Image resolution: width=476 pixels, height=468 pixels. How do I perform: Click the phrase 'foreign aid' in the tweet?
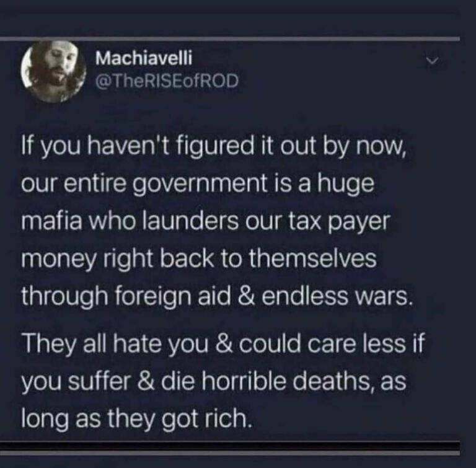[173, 296]
